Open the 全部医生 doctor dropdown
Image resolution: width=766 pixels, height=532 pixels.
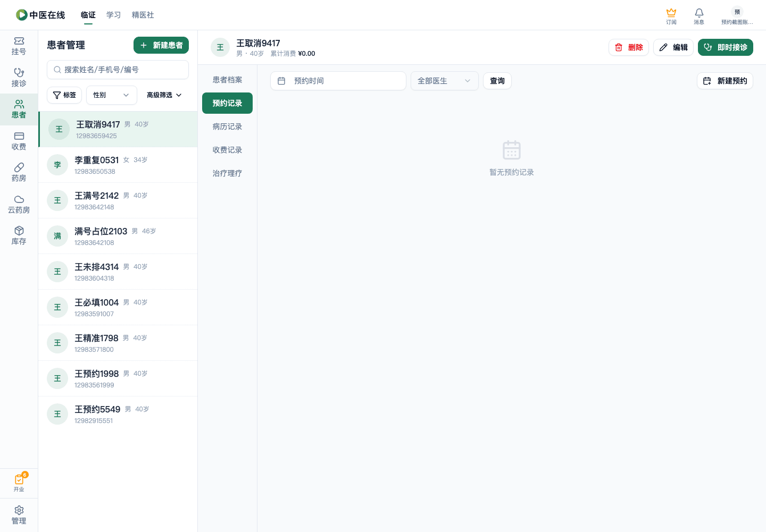click(x=445, y=81)
